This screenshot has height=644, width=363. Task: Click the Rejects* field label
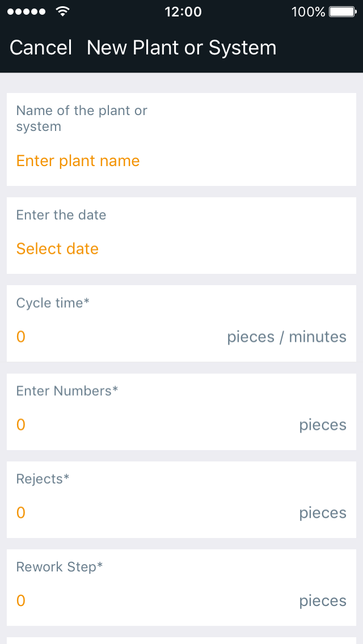click(x=43, y=478)
